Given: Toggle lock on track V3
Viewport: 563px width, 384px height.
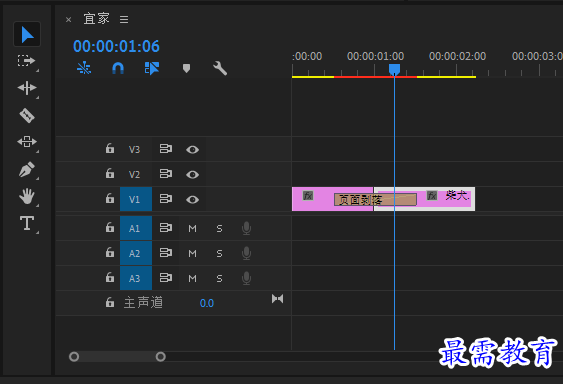Looking at the screenshot, I should (x=110, y=148).
